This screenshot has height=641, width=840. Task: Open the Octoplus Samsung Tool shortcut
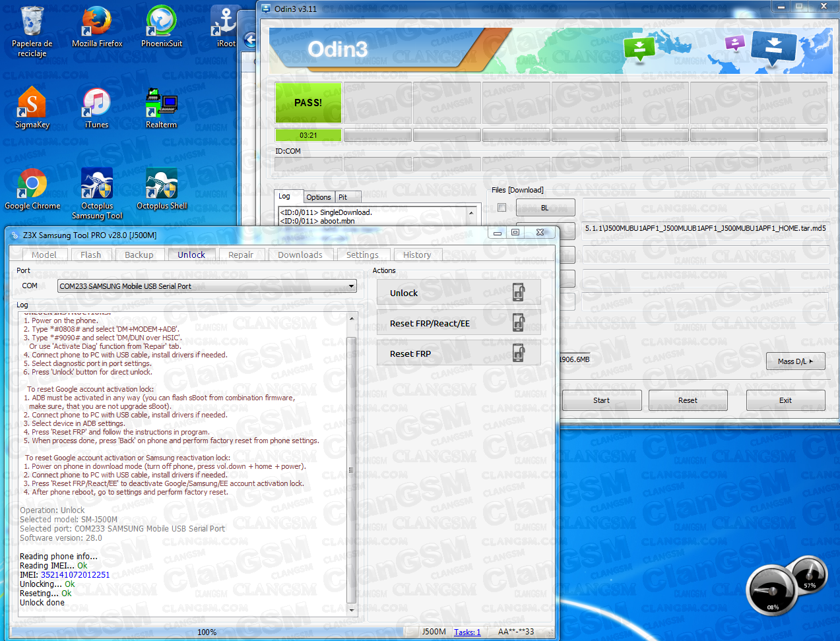click(x=97, y=194)
